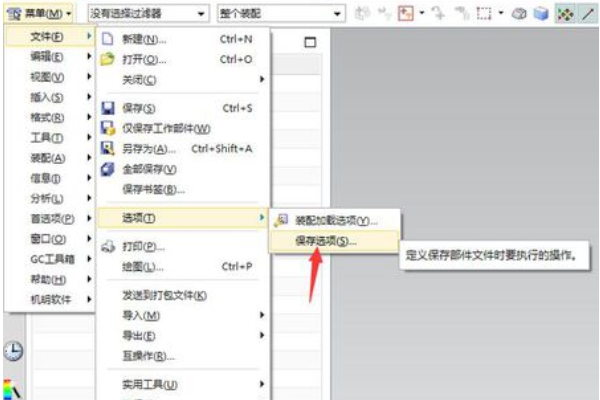Choose 打印(P)... from the file menu

(183, 247)
